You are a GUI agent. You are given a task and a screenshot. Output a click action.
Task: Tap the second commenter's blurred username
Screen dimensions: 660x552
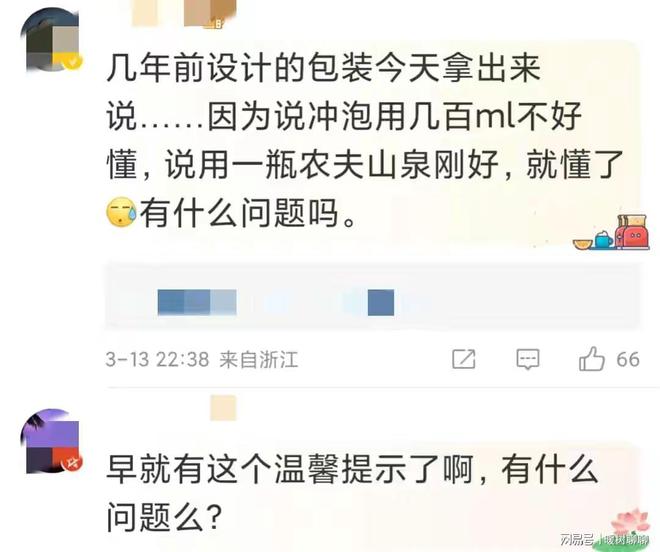224,408
